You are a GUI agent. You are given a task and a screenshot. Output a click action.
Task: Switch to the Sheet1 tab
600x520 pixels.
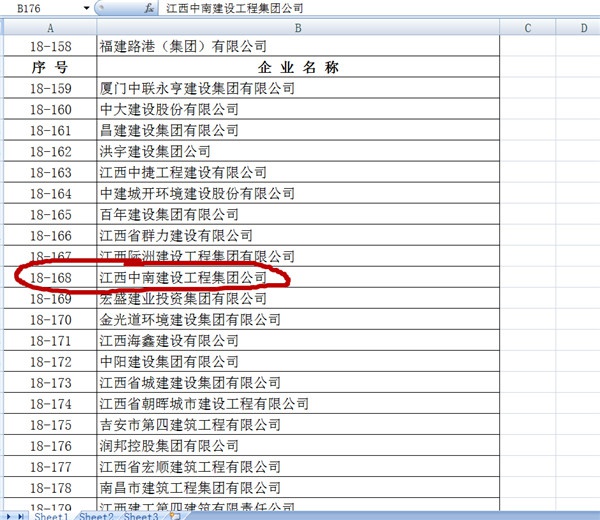pyautogui.click(x=51, y=516)
